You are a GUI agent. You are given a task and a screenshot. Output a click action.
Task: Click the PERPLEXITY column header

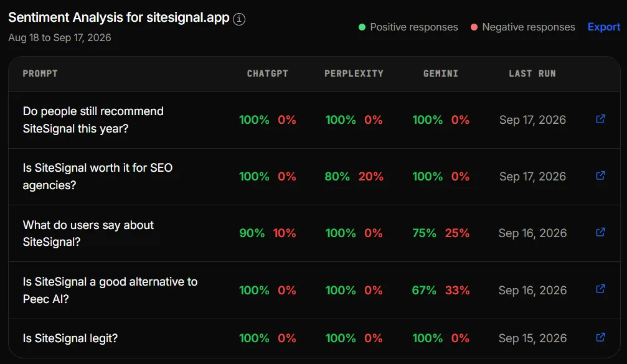[354, 73]
